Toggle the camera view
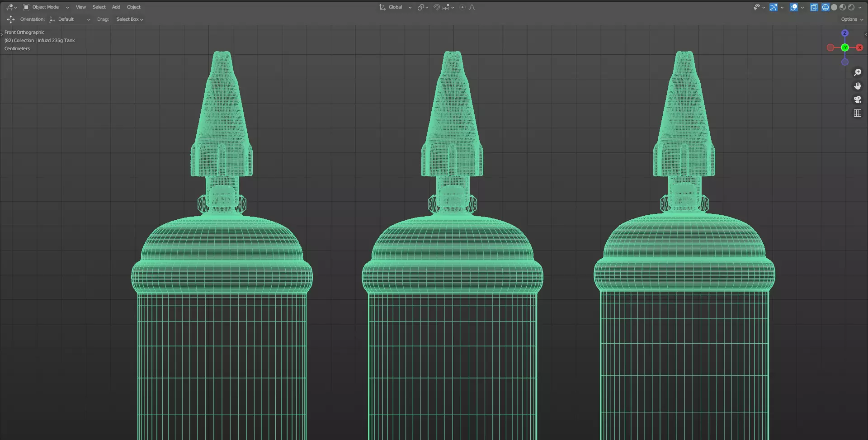This screenshot has width=868, height=440. point(858,99)
